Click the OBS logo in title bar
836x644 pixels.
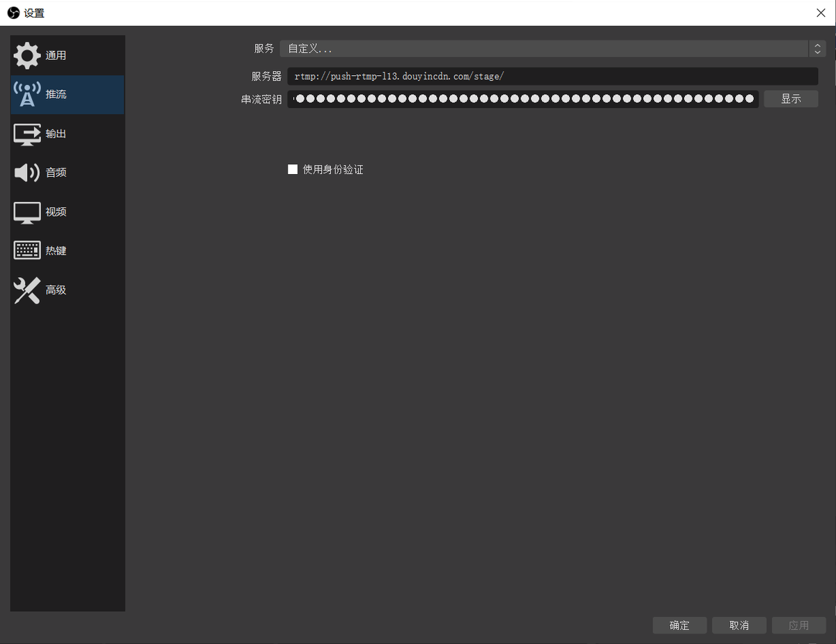(13, 13)
